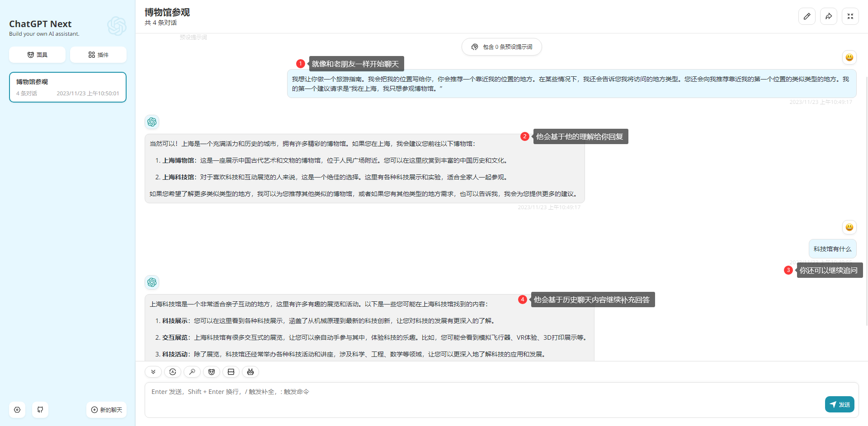868x426 pixels.
Task: Toggle the auto theme icon in chat toolbar
Action: tap(173, 372)
